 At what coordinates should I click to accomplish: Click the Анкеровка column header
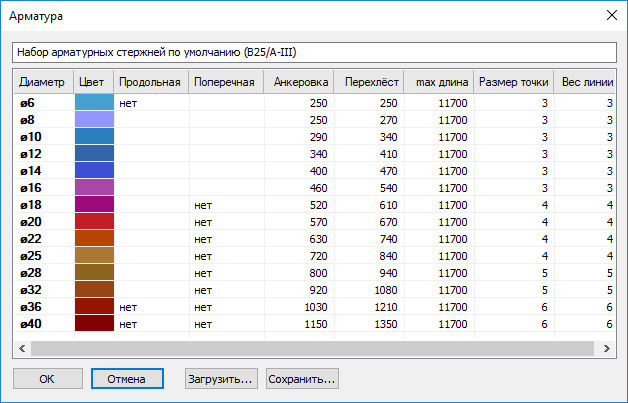coord(300,81)
